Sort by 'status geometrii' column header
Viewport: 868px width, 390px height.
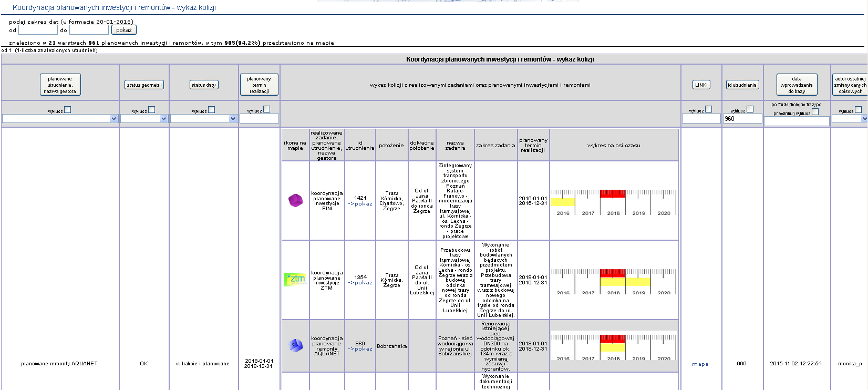tap(144, 85)
